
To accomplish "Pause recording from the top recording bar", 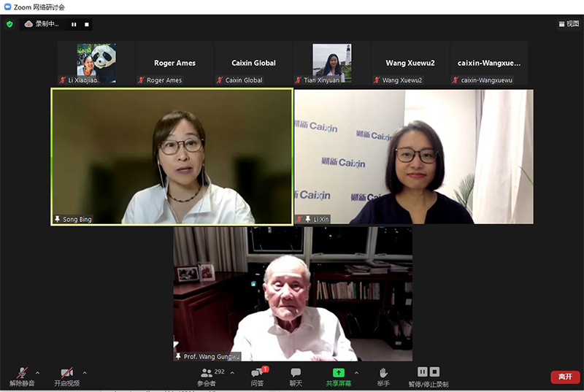I will click(74, 25).
